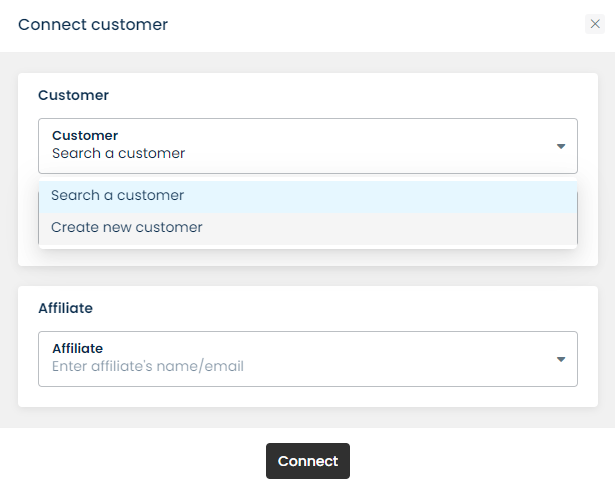615x489 pixels.
Task: Click the selected value text in Customer field
Action: coord(118,154)
